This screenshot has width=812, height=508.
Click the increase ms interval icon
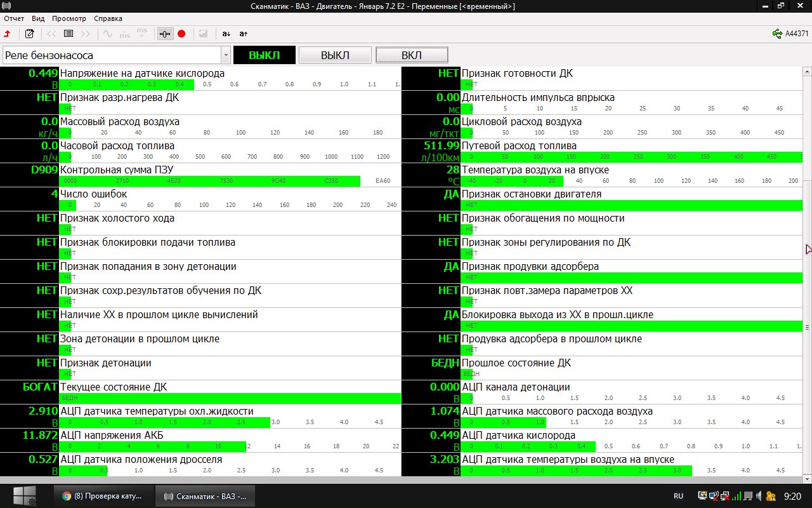(x=142, y=34)
